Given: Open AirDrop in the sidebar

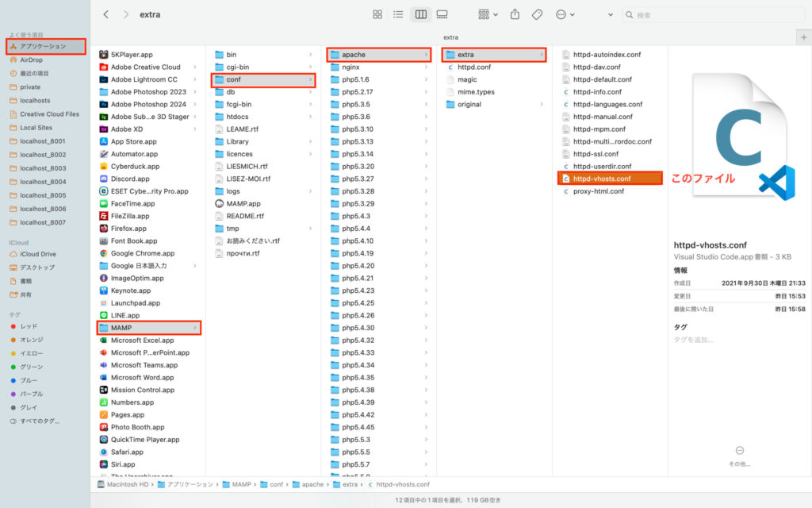Looking at the screenshot, I should point(31,60).
